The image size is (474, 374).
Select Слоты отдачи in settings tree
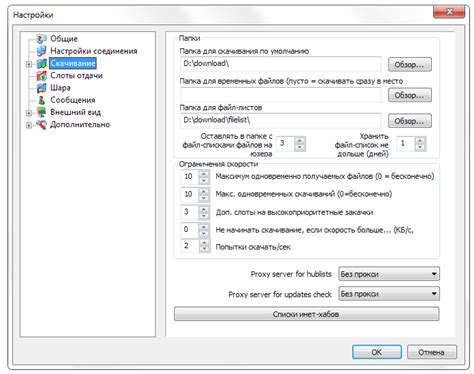(76, 76)
